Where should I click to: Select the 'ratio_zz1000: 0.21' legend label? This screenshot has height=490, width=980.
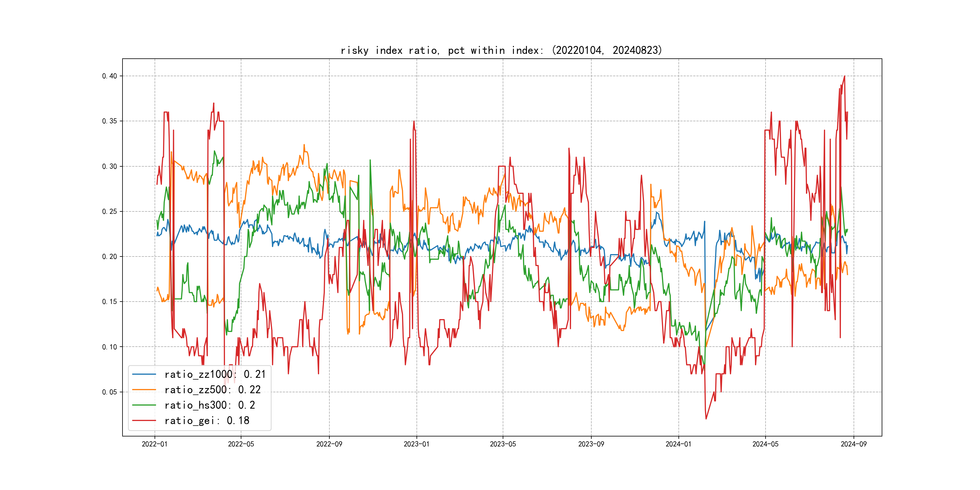(x=214, y=374)
